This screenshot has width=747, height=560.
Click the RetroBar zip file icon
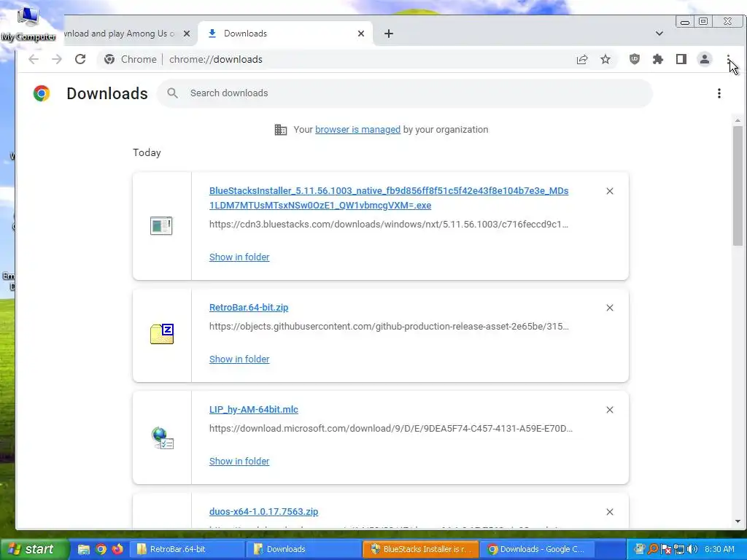pyautogui.click(x=162, y=334)
